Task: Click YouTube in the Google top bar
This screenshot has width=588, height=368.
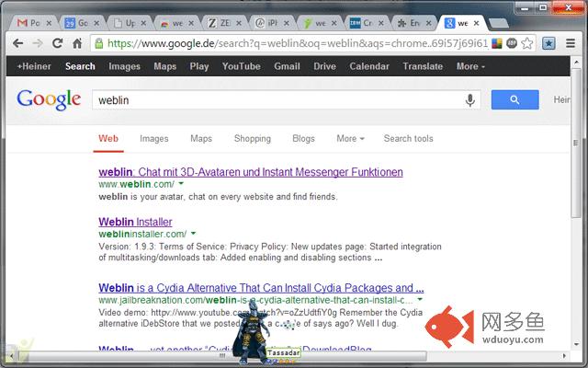Action: pos(241,66)
